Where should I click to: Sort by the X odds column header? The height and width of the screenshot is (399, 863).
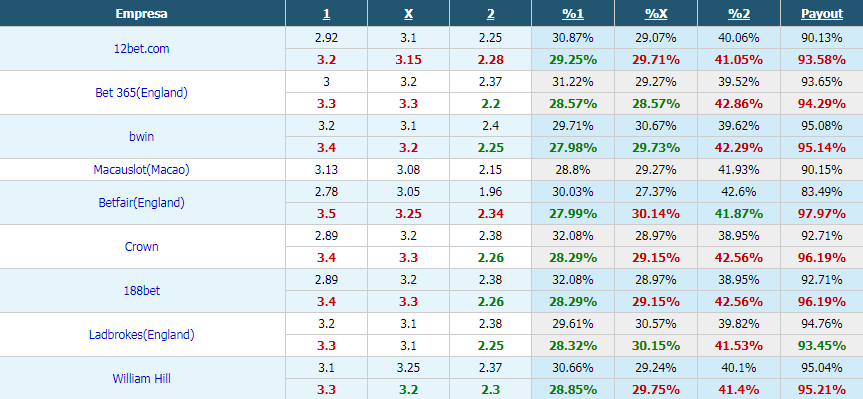[x=408, y=14]
